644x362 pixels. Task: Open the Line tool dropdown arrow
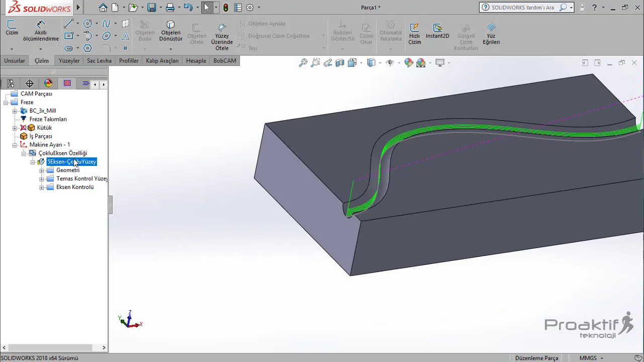coord(77,24)
